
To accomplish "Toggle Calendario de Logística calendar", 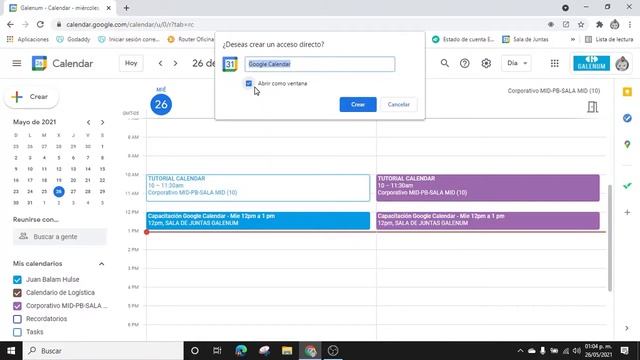I will coord(17,293).
